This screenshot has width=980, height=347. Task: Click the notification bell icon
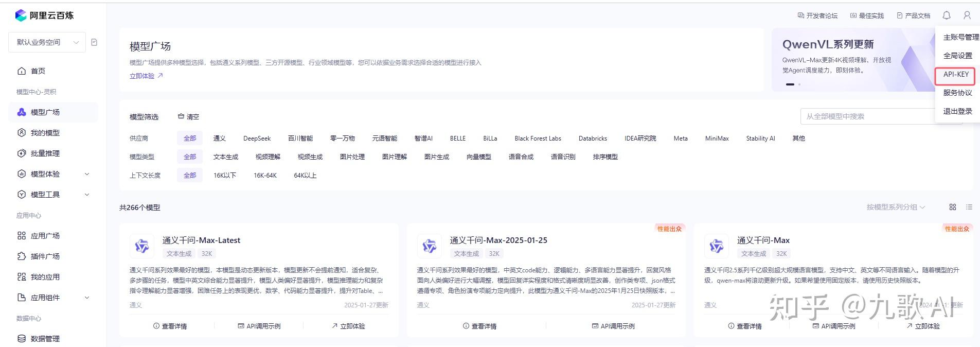[947, 15]
